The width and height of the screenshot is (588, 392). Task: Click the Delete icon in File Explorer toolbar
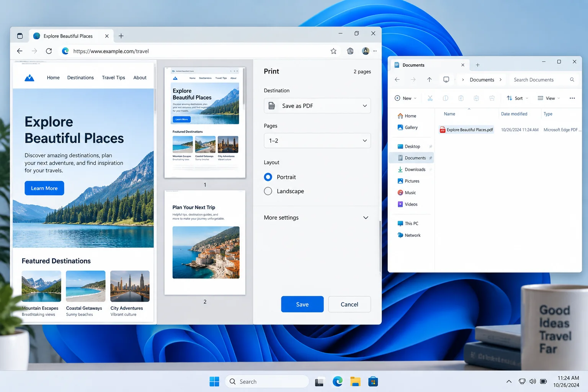[492, 98]
